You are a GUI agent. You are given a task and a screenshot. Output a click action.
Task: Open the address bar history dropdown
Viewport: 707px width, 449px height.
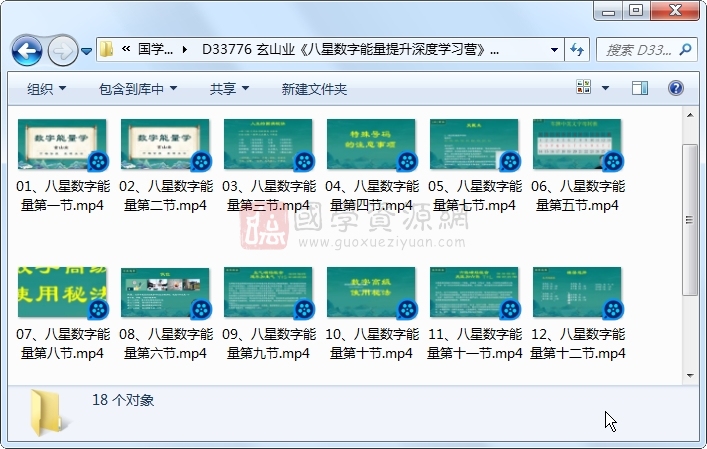[x=555, y=50]
